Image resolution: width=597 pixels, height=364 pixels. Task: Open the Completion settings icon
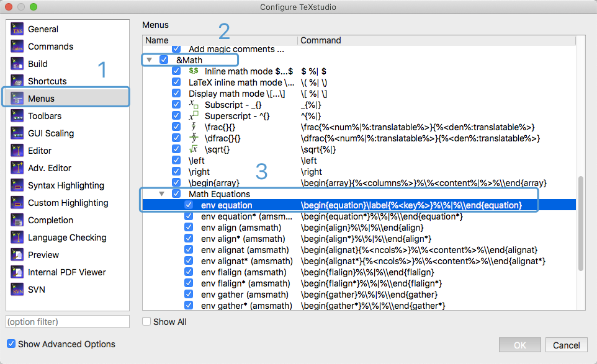(x=17, y=220)
